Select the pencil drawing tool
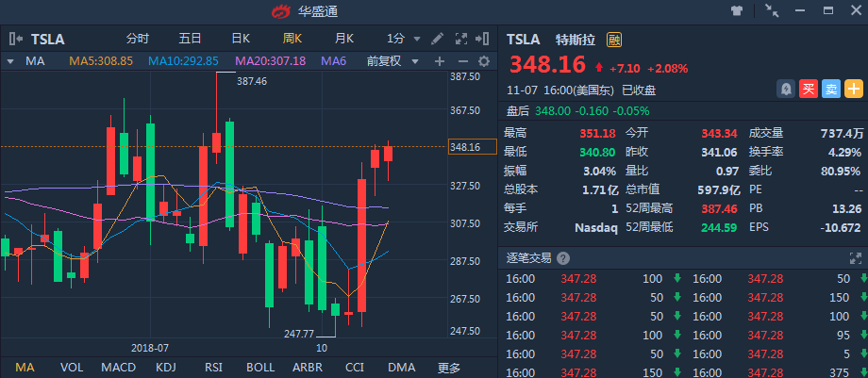 pyautogui.click(x=438, y=39)
